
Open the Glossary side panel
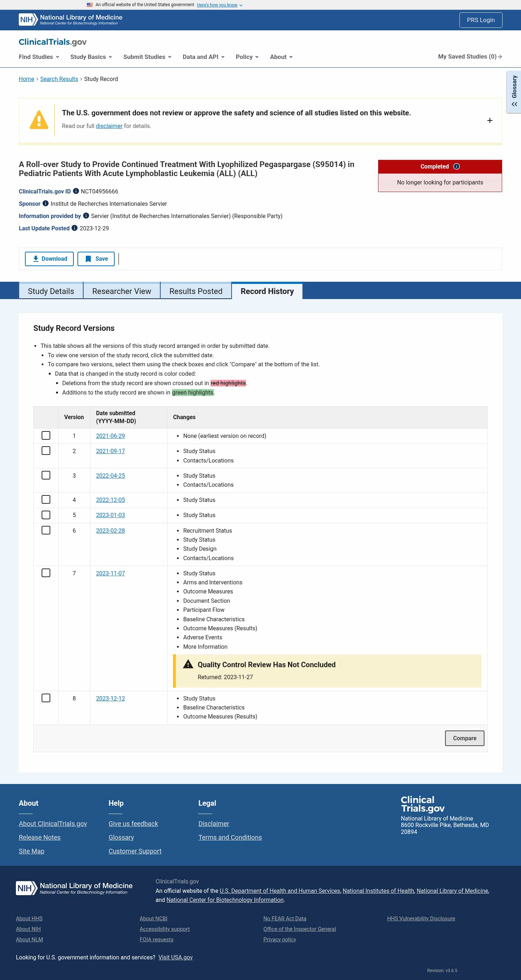pos(514,92)
